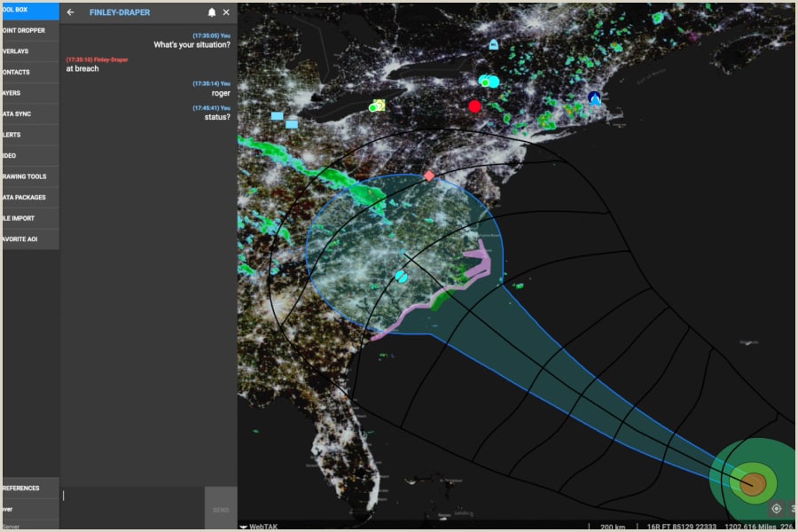Click the yellow-green marker cluster by lake

378,106
